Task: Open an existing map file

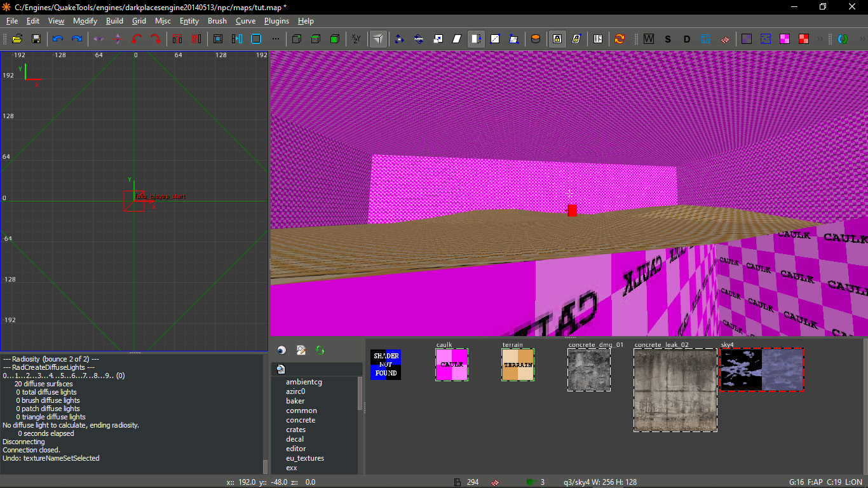Action: 17,39
